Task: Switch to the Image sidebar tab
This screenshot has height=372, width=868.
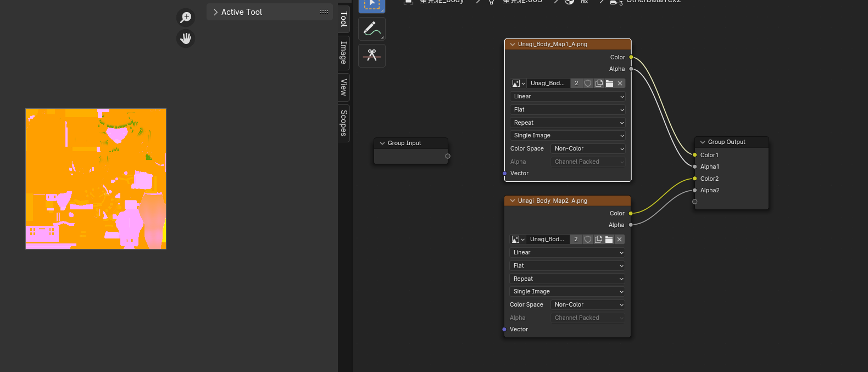Action: pyautogui.click(x=344, y=53)
